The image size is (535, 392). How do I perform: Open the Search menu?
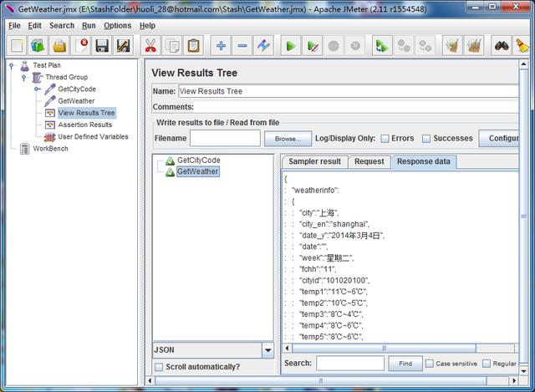62,26
